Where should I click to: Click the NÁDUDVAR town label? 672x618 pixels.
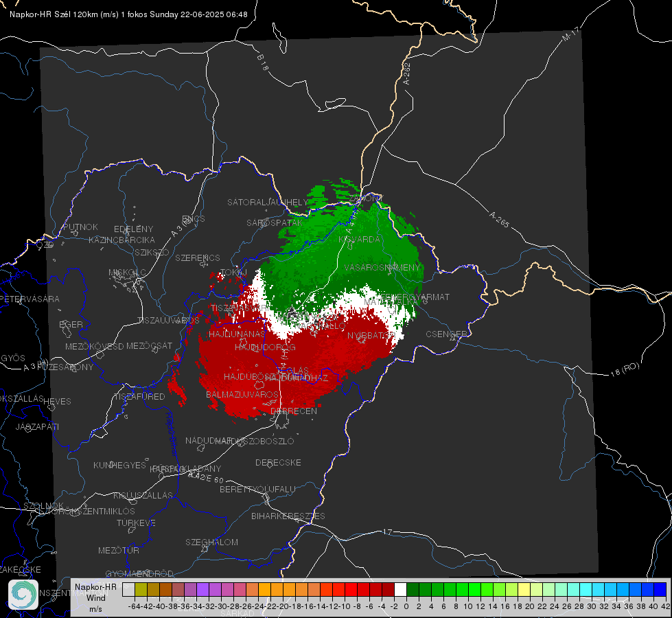coord(209,440)
